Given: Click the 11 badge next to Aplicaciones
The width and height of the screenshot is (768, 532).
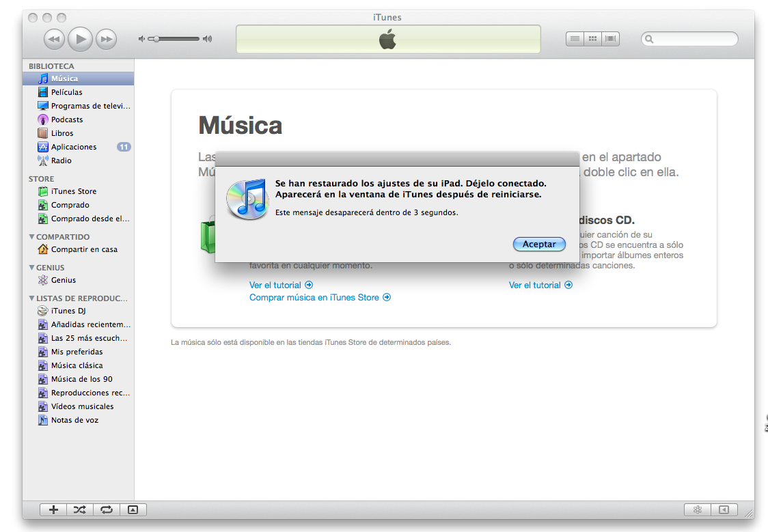Looking at the screenshot, I should (x=124, y=147).
